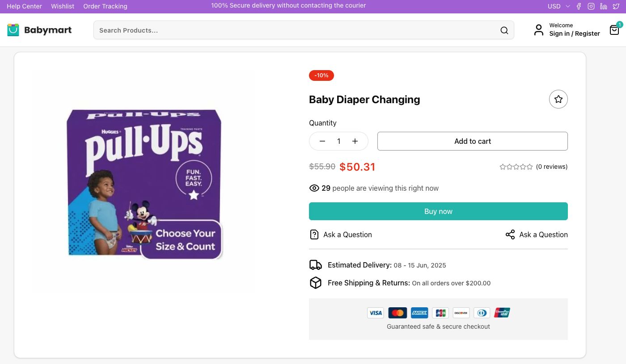Open the Twitter social icon
The image size is (626, 364).
[616, 6]
